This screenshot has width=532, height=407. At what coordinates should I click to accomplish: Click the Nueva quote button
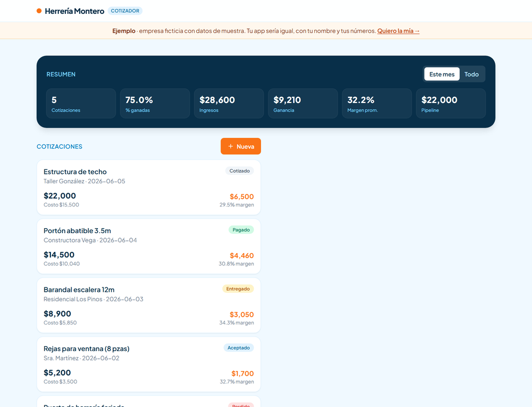coord(241,146)
